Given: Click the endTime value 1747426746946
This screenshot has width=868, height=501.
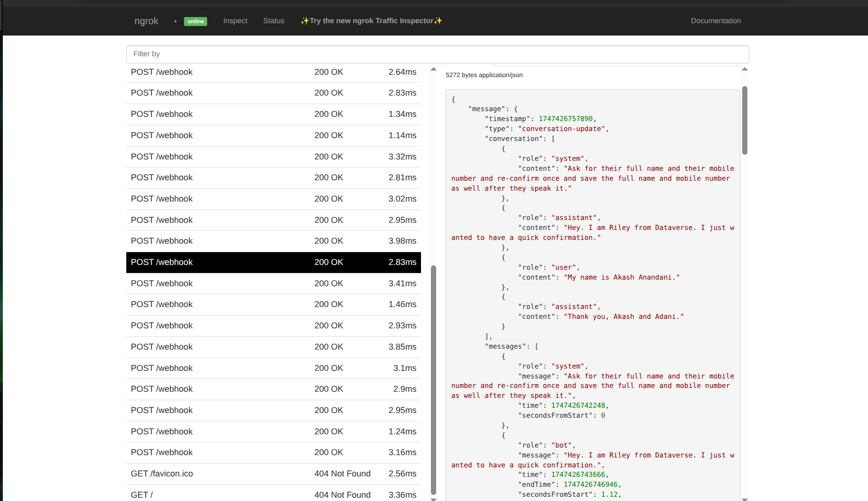Looking at the screenshot, I should [590, 484].
